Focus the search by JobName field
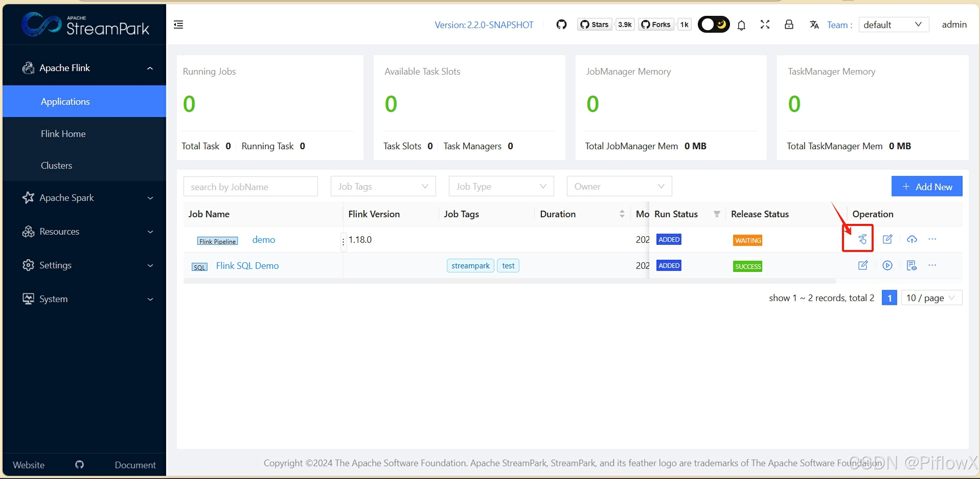This screenshot has width=980, height=479. click(250, 187)
